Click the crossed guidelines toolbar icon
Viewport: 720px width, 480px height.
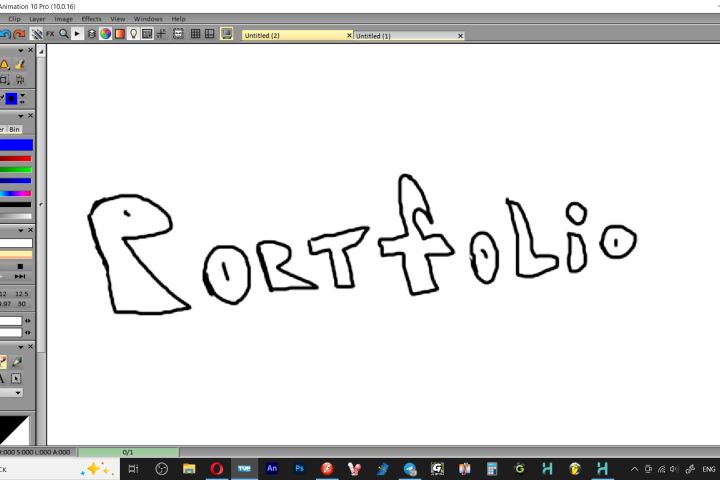(x=161, y=34)
